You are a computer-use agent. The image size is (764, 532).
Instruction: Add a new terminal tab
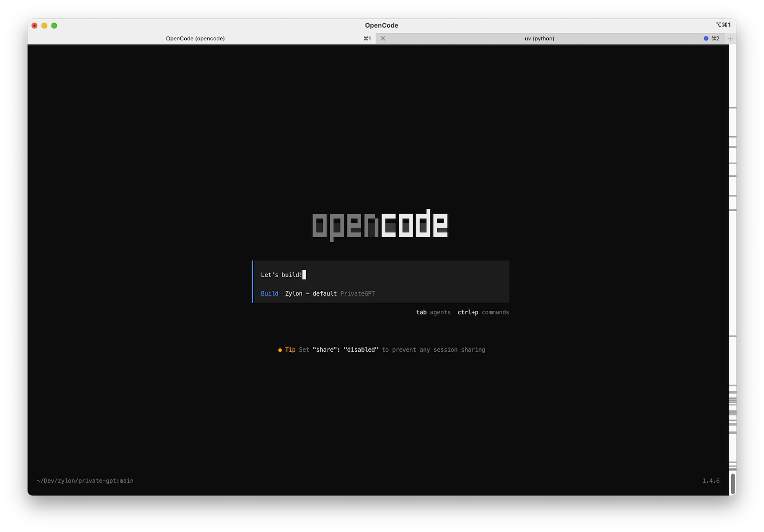point(731,38)
